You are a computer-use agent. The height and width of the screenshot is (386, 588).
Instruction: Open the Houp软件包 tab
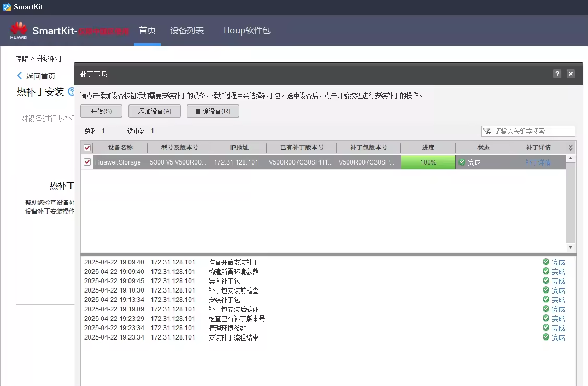point(247,30)
